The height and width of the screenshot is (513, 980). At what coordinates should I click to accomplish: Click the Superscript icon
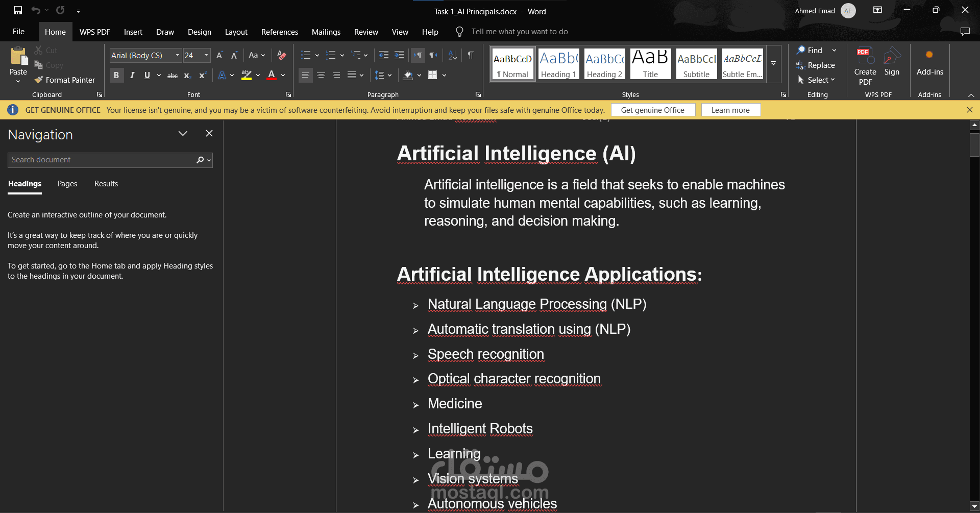(203, 76)
